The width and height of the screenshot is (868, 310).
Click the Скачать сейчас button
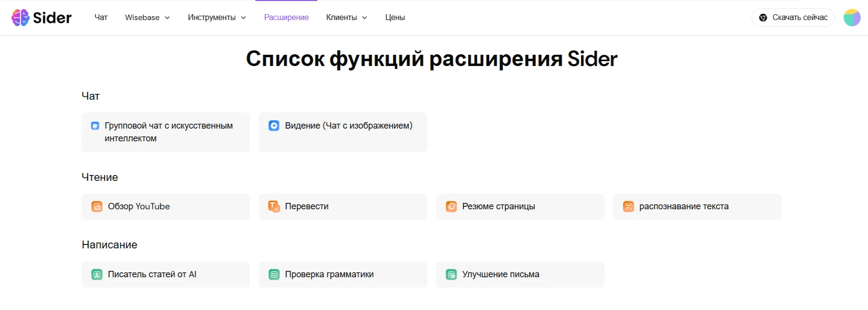(793, 18)
